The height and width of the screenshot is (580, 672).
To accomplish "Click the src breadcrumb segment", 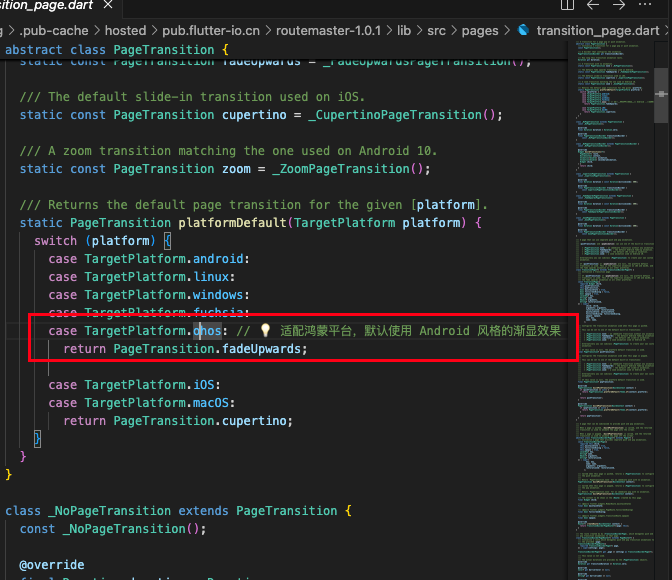I will [x=436, y=31].
